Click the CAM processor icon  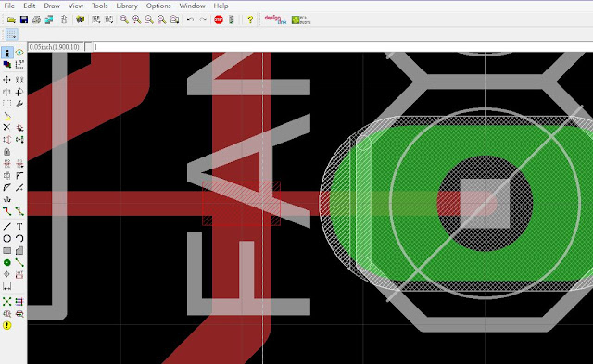tap(49, 19)
